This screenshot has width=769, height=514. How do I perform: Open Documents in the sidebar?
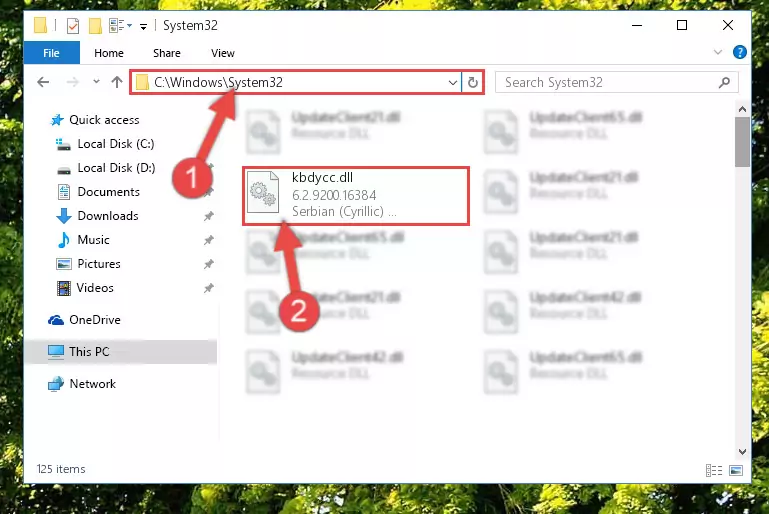click(x=108, y=192)
